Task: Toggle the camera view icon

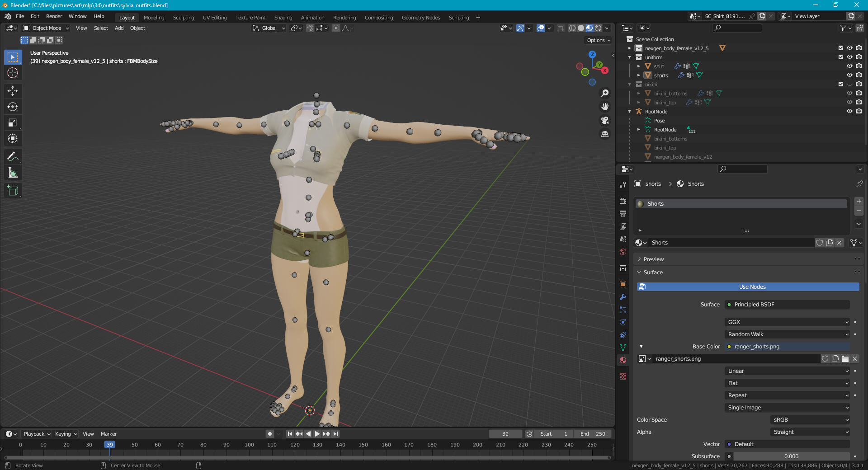Action: pos(604,120)
